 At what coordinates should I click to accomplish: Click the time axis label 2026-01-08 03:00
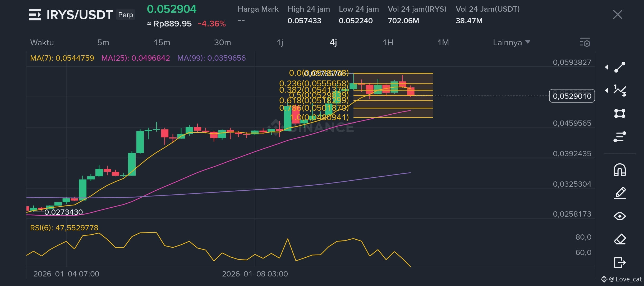(x=255, y=274)
